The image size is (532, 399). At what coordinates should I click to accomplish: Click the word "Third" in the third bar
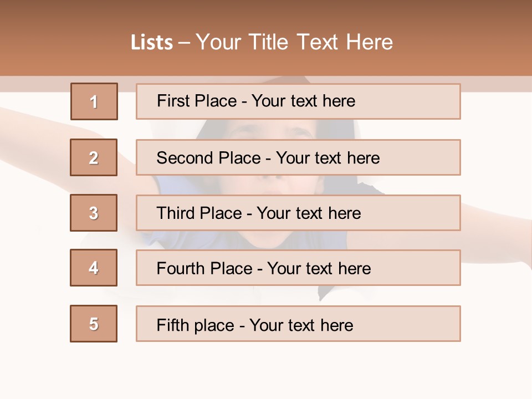pos(175,213)
